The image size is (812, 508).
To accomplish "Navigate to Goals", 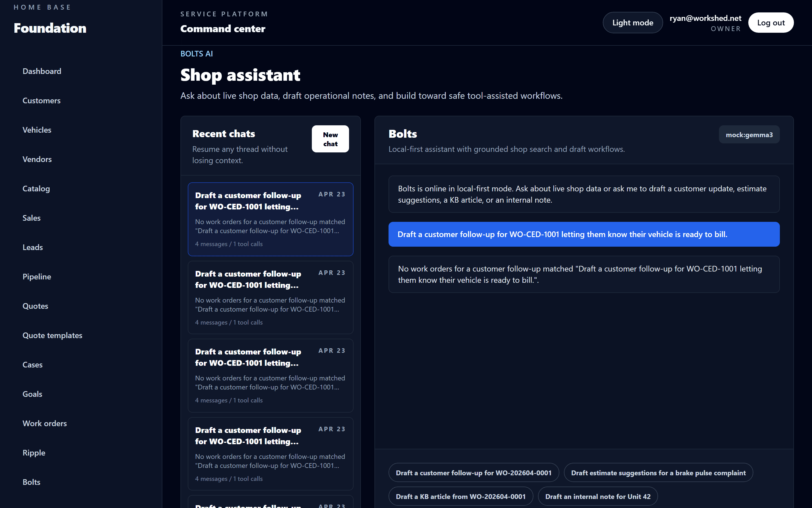I will pyautogui.click(x=32, y=394).
